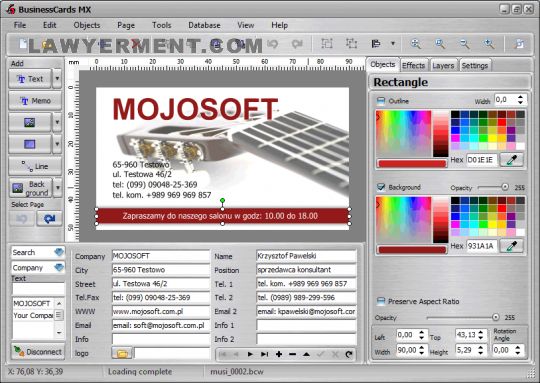
Task: Click the Outline color spectrum picker
Action: click(403, 134)
